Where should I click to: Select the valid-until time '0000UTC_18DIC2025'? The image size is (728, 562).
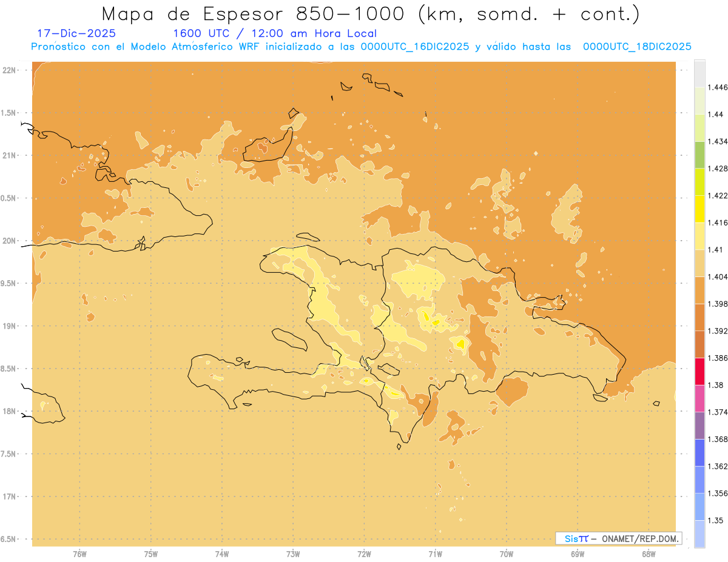[x=637, y=47]
